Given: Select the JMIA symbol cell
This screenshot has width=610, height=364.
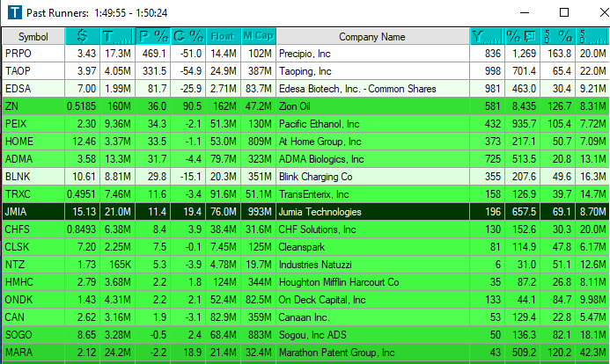Looking at the screenshot, I should [33, 212].
